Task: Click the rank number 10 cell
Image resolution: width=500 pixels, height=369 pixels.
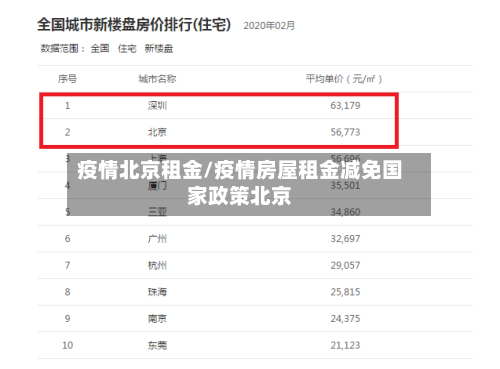Action: click(67, 345)
